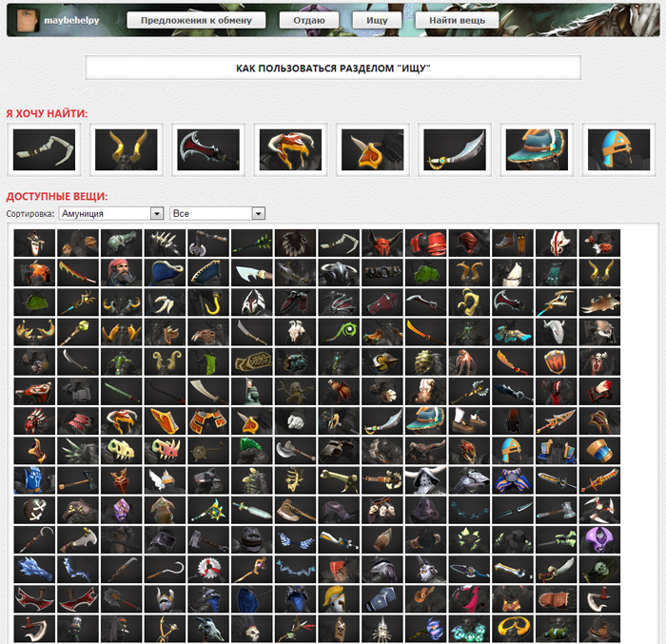Screen dimensions: 666x644
Task: Select the blue-orange helmet wanted item
Action: pyautogui.click(x=618, y=150)
